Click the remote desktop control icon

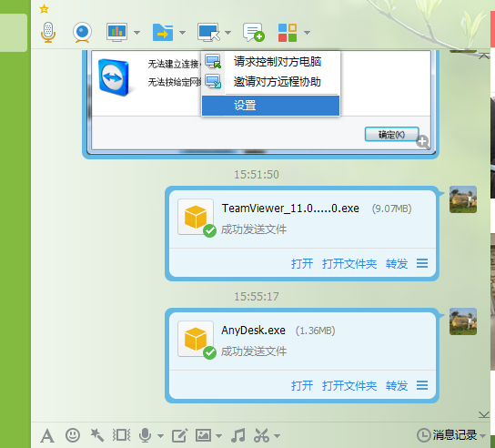[x=208, y=32]
